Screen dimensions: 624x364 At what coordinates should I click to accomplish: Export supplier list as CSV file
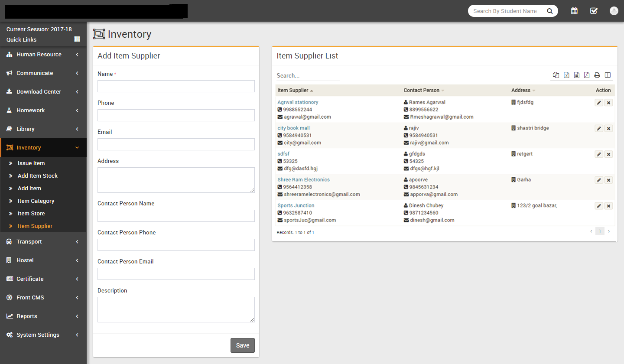point(577,75)
